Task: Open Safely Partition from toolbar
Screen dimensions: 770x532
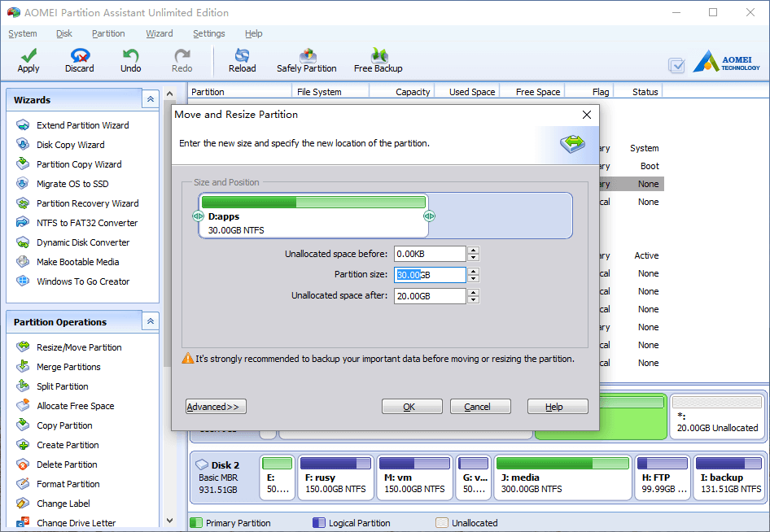Action: 306,60
